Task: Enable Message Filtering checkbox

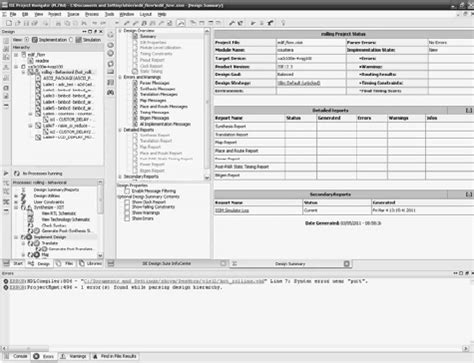Action: [127, 191]
